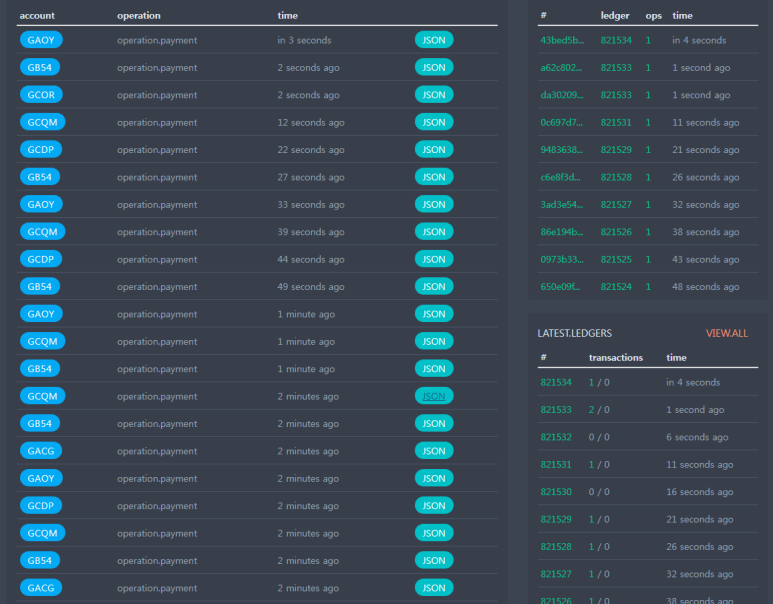The image size is (773, 604).
Task: Open JSON for GB54 27 seconds ago
Action: [x=434, y=177]
